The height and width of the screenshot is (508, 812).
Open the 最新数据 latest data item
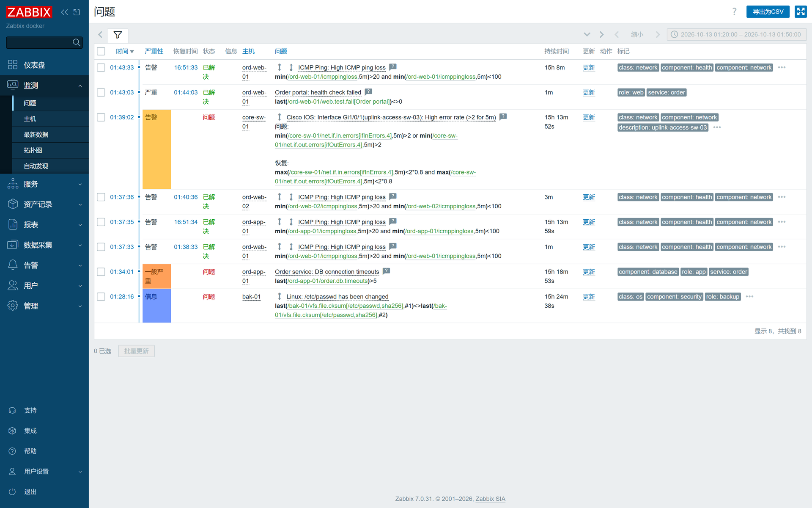point(51,135)
